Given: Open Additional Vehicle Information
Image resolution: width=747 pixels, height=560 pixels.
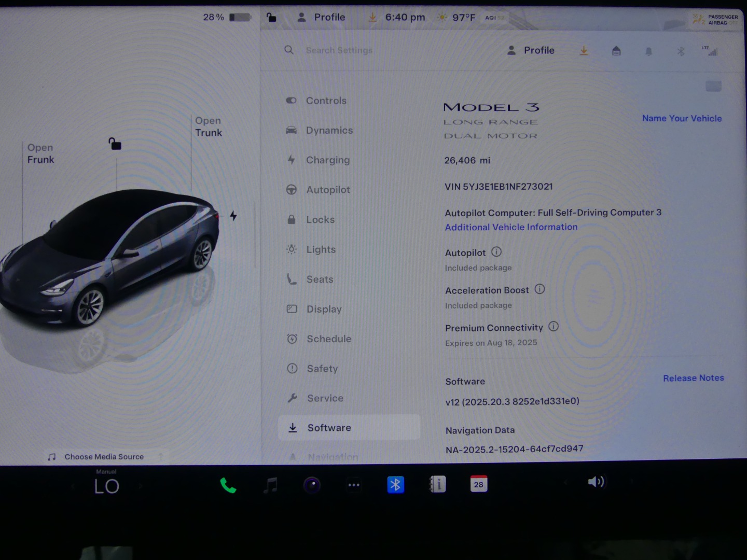Looking at the screenshot, I should 511,227.
